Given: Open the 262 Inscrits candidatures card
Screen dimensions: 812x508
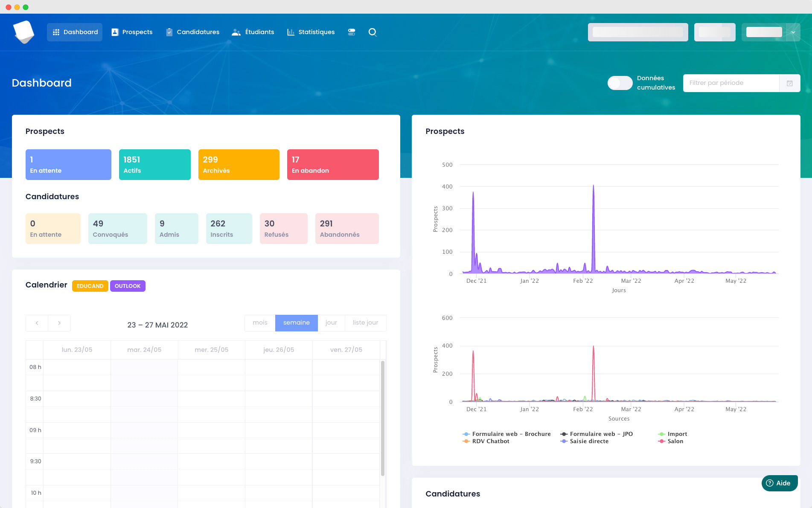Looking at the screenshot, I should (x=229, y=229).
